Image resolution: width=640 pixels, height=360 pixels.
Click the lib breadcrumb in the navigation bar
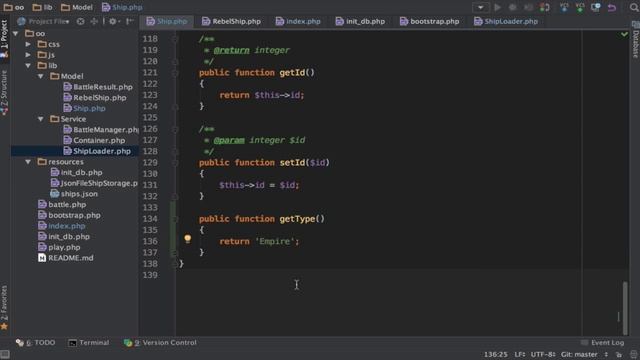pyautogui.click(x=42, y=7)
